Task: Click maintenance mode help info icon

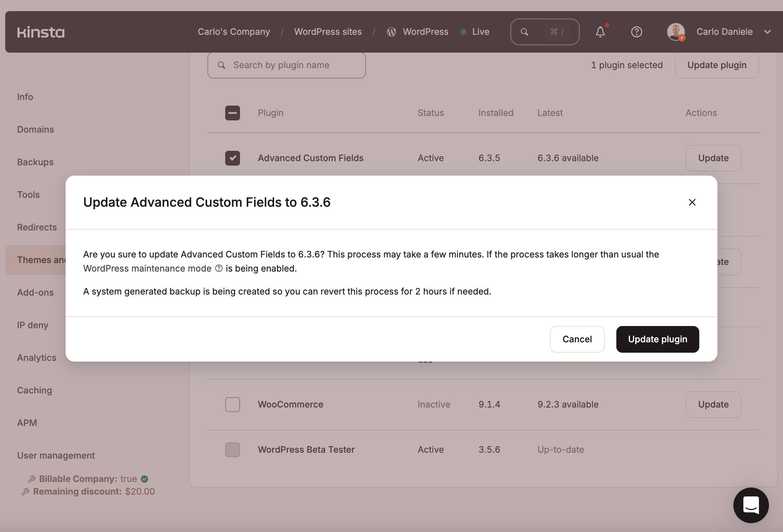Action: (219, 268)
